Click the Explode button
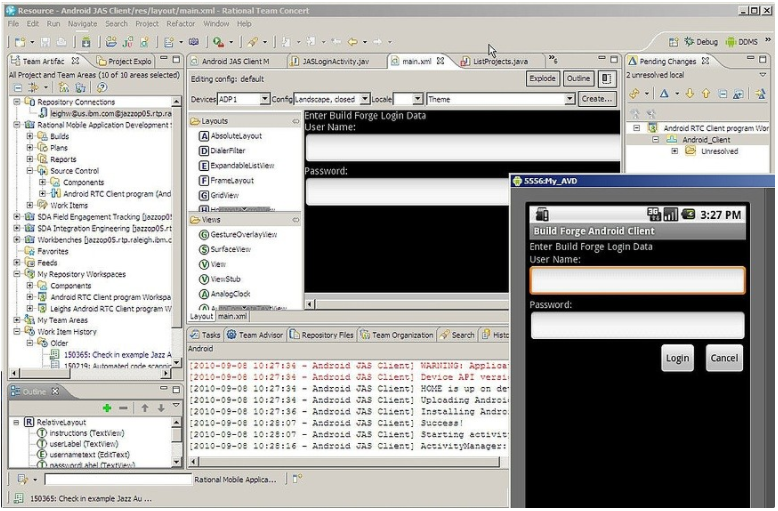 coord(542,78)
